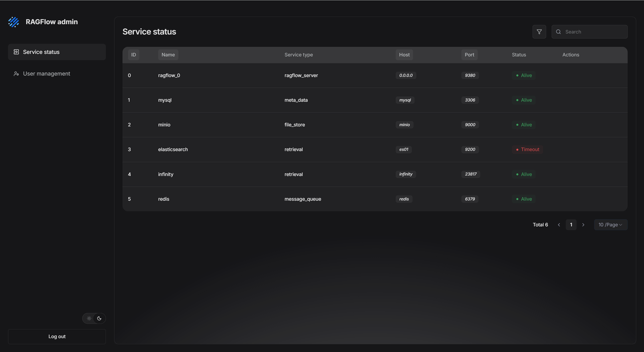Select page 1 in pagination
Image resolution: width=644 pixels, height=352 pixels.
[x=571, y=225]
